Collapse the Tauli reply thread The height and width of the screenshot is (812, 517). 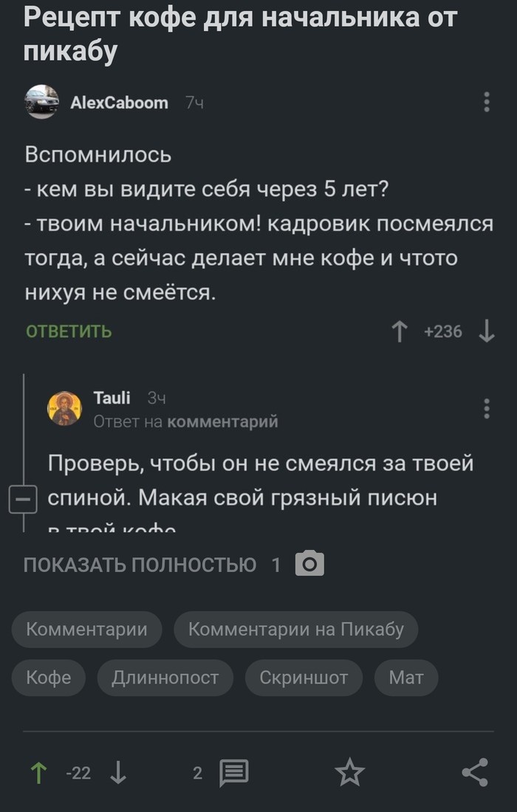(x=21, y=499)
